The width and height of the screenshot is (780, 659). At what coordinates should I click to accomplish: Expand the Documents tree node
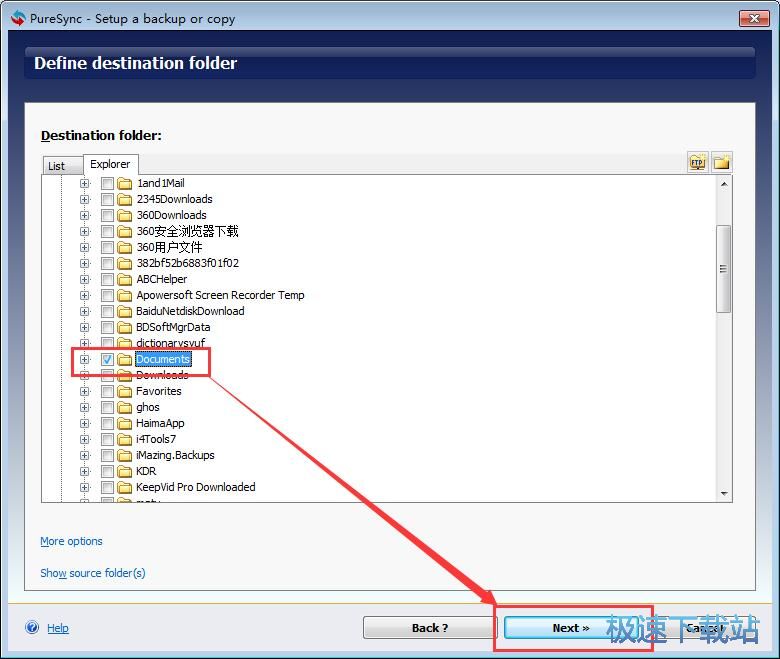(85, 359)
